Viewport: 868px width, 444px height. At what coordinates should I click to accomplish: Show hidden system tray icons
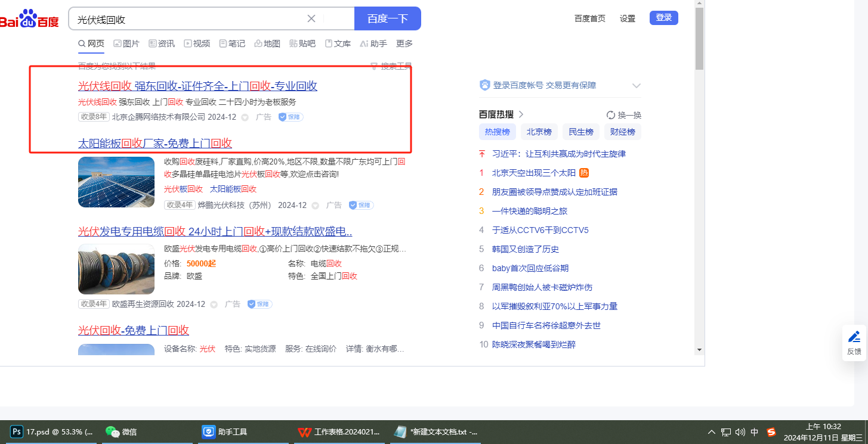coord(711,432)
